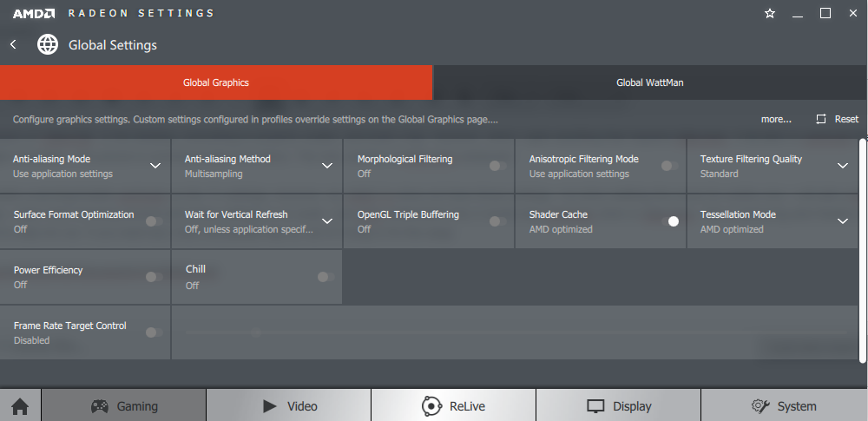Click the AMD logo in title bar

(34, 13)
